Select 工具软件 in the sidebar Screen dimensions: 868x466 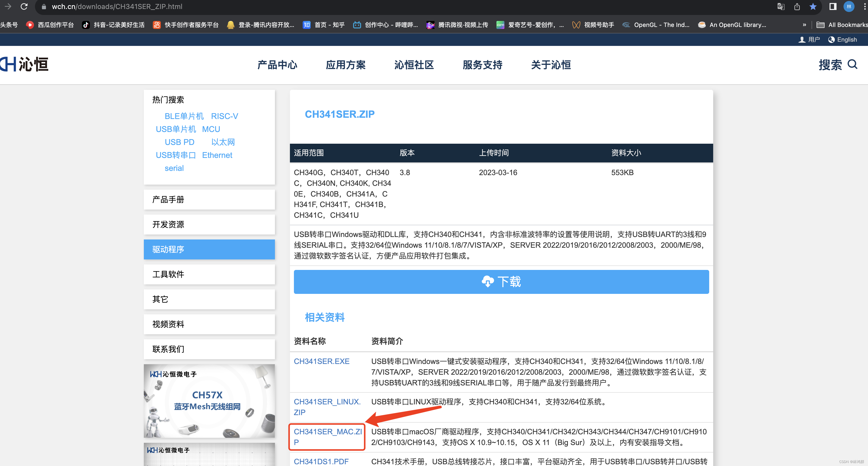pyautogui.click(x=209, y=274)
